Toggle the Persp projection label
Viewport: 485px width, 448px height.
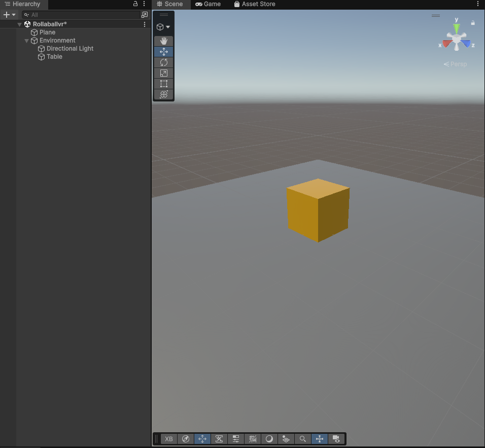[x=456, y=64]
